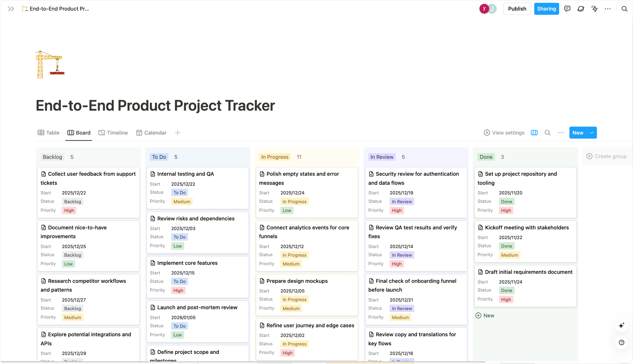
Task: Click the planet-shaped updates icon
Action: pos(581,9)
